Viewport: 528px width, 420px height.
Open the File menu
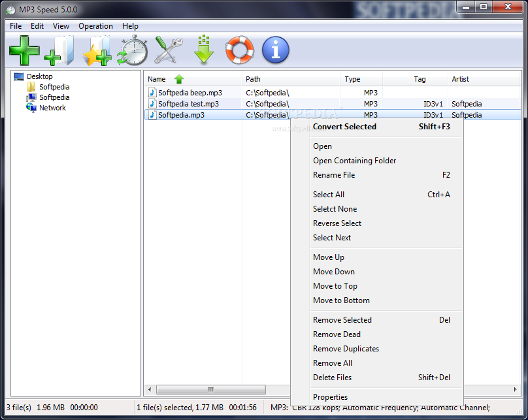pyautogui.click(x=16, y=26)
